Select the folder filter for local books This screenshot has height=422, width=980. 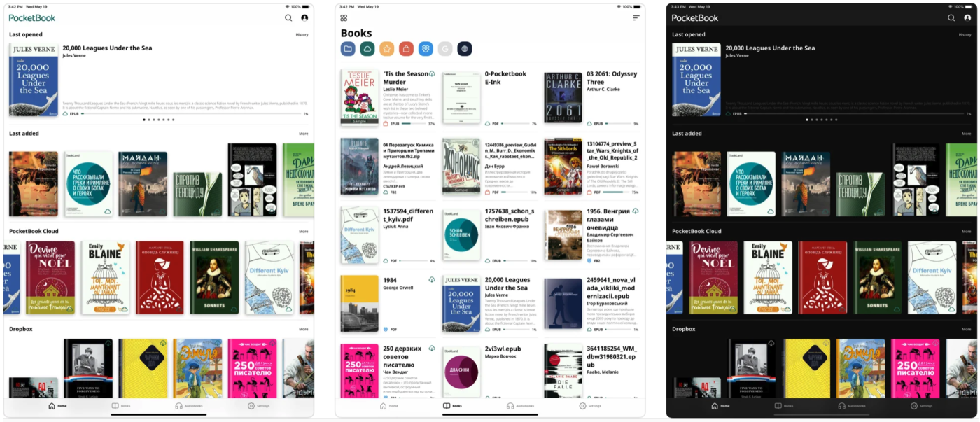tap(348, 49)
